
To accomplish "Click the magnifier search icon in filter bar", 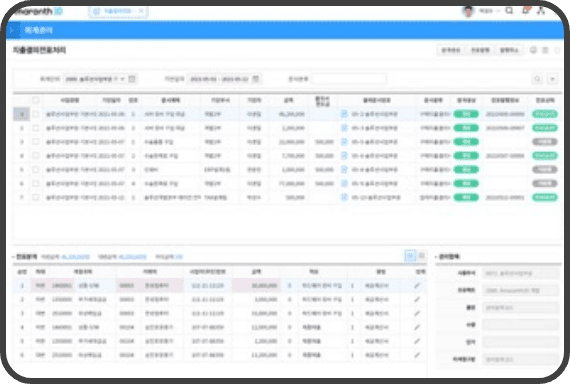I will [x=537, y=79].
